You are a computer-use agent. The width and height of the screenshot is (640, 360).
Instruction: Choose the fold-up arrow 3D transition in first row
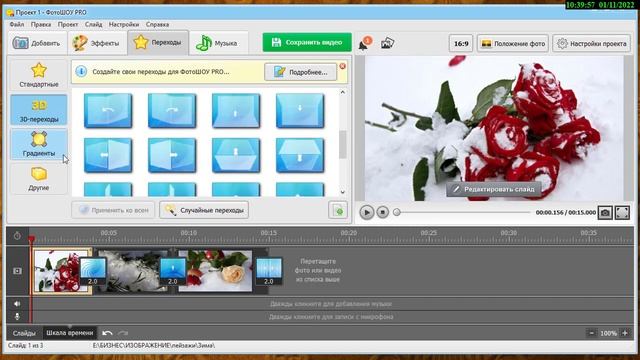point(236,111)
